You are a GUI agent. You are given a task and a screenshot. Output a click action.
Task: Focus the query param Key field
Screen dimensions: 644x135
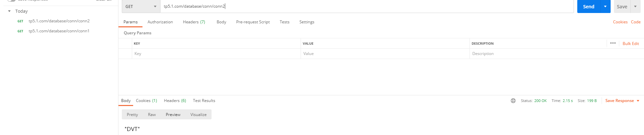[x=217, y=54]
